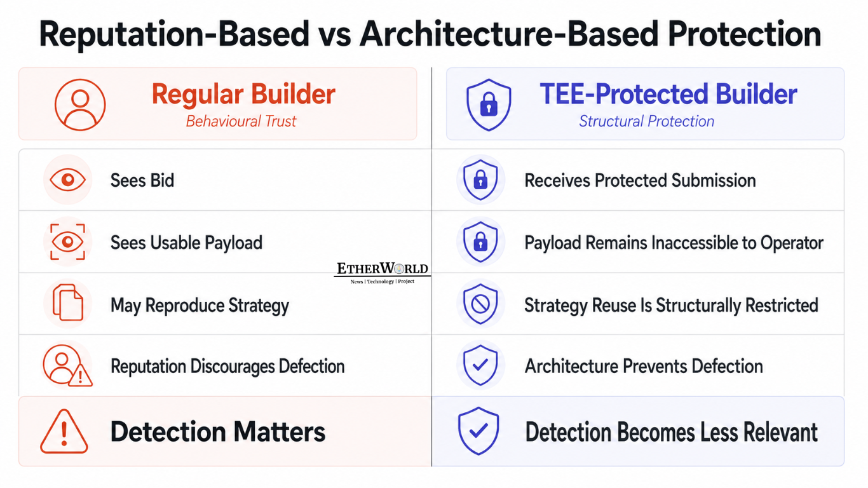Click the TEE-Protected Builder shield lock icon
Screen dimensions: 868x488
click(x=488, y=105)
